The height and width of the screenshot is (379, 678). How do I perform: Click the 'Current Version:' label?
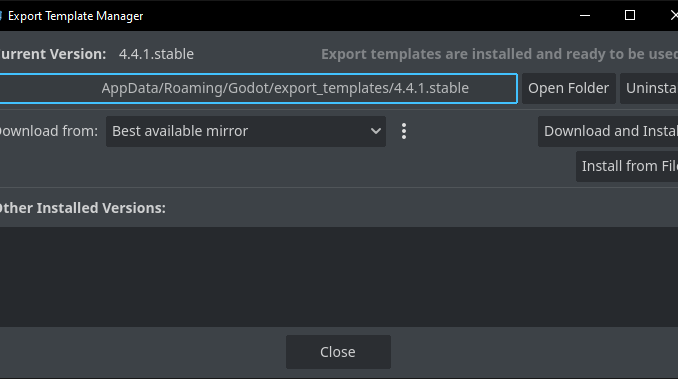53,54
